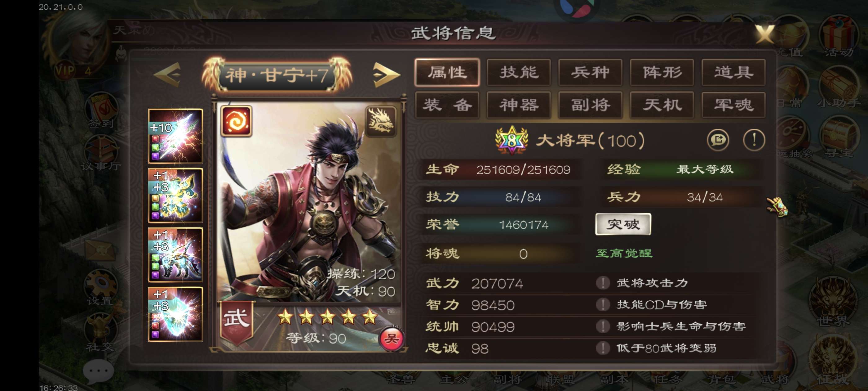Switch to the 兵种 tab

(590, 72)
